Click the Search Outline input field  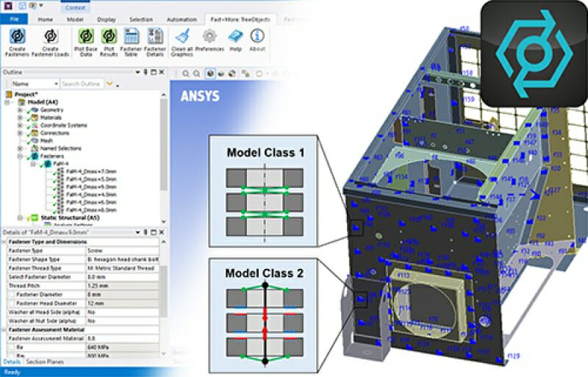click(x=82, y=84)
